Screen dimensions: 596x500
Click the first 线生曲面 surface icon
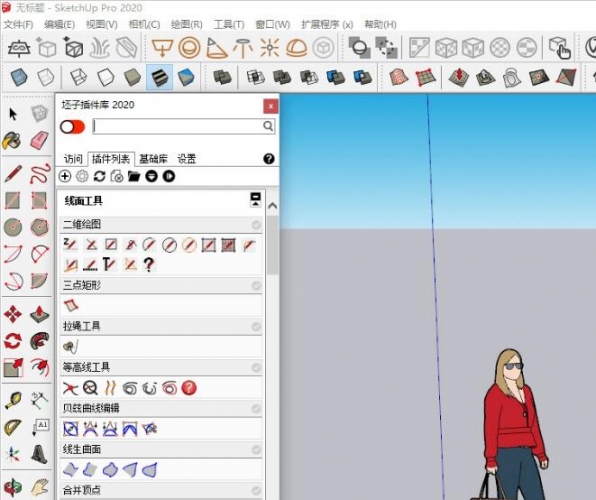tap(71, 470)
